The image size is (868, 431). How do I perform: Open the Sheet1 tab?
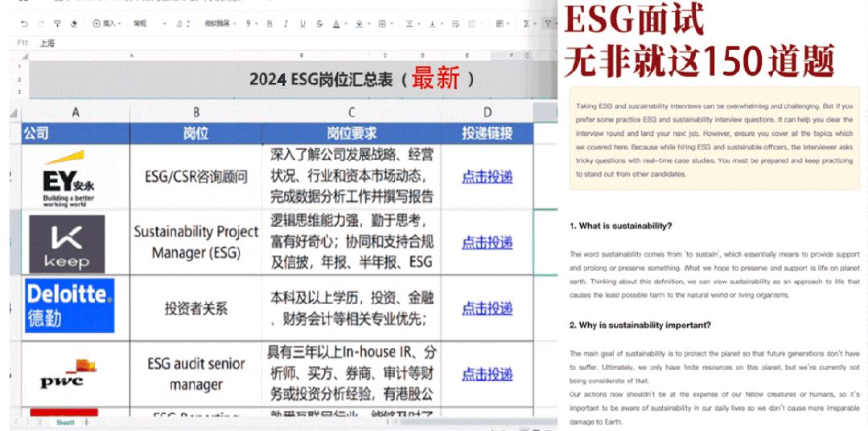[66, 423]
